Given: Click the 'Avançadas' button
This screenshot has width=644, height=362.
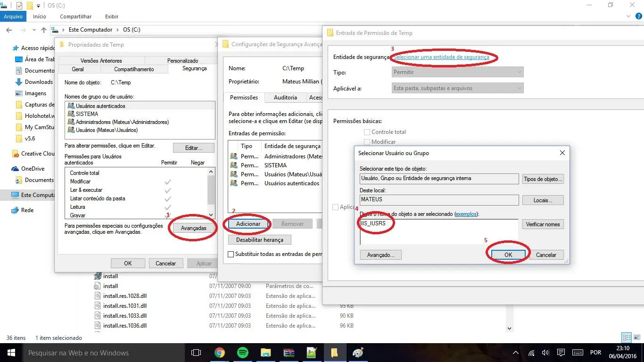Looking at the screenshot, I should 193,228.
